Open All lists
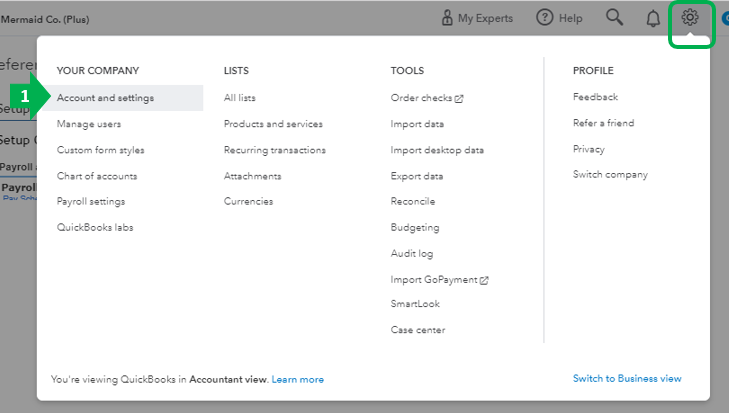The width and height of the screenshot is (729, 413). coord(239,98)
